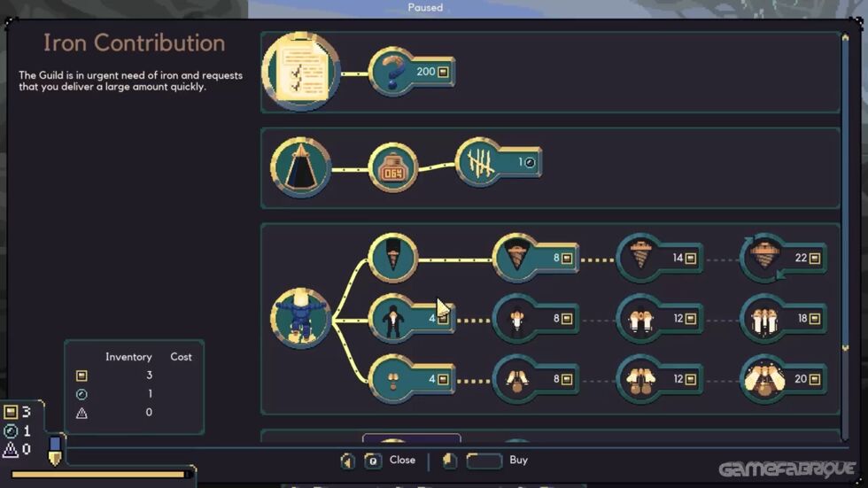Click the water count 1 in HUD
The image size is (868, 488).
(26, 430)
